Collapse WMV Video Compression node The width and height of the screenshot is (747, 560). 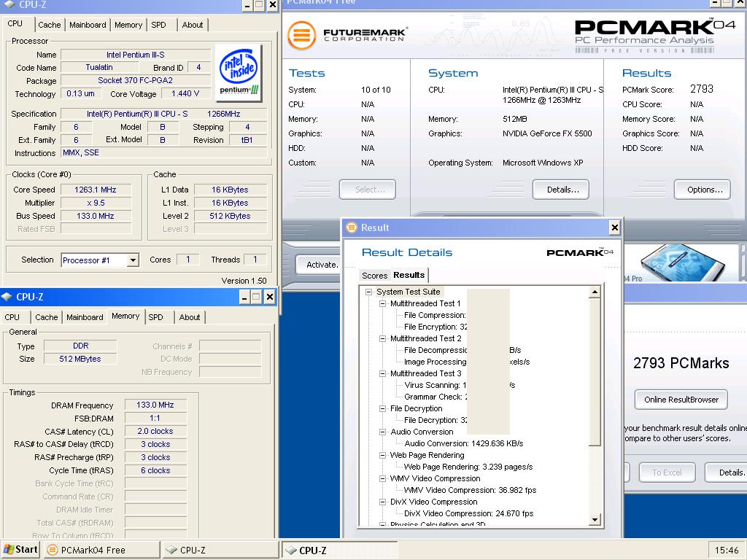[x=382, y=478]
